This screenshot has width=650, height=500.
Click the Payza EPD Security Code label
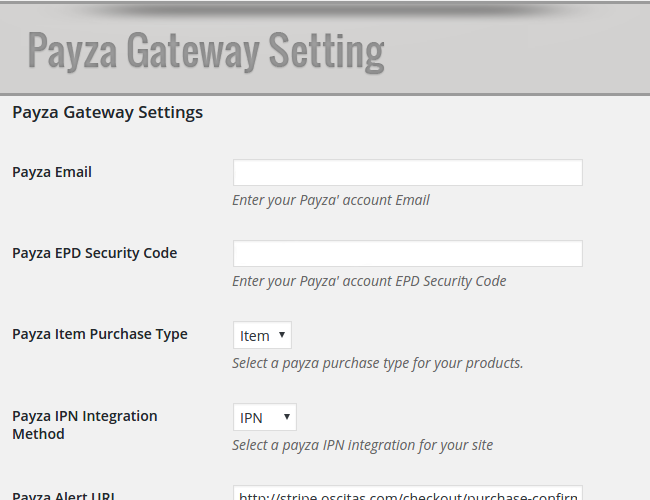click(x=95, y=253)
